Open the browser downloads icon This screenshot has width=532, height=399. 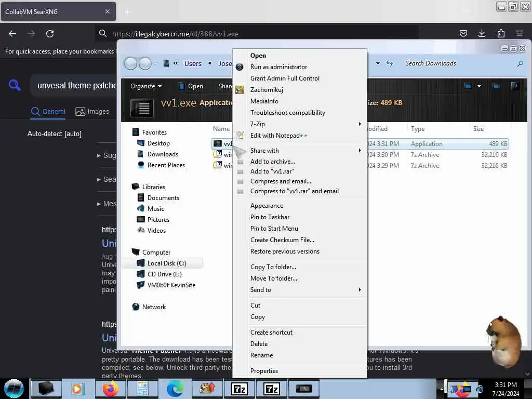pyautogui.click(x=482, y=33)
